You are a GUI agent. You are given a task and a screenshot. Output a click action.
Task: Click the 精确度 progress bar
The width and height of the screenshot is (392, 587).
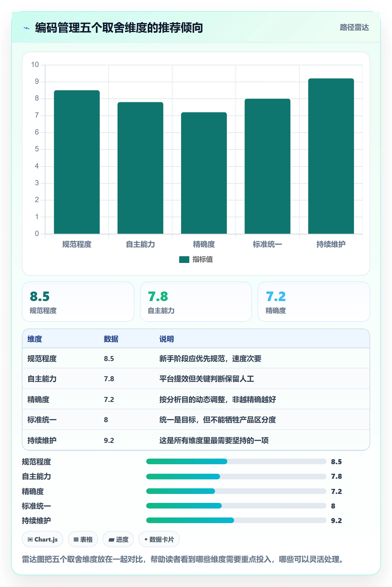pyautogui.click(x=236, y=491)
